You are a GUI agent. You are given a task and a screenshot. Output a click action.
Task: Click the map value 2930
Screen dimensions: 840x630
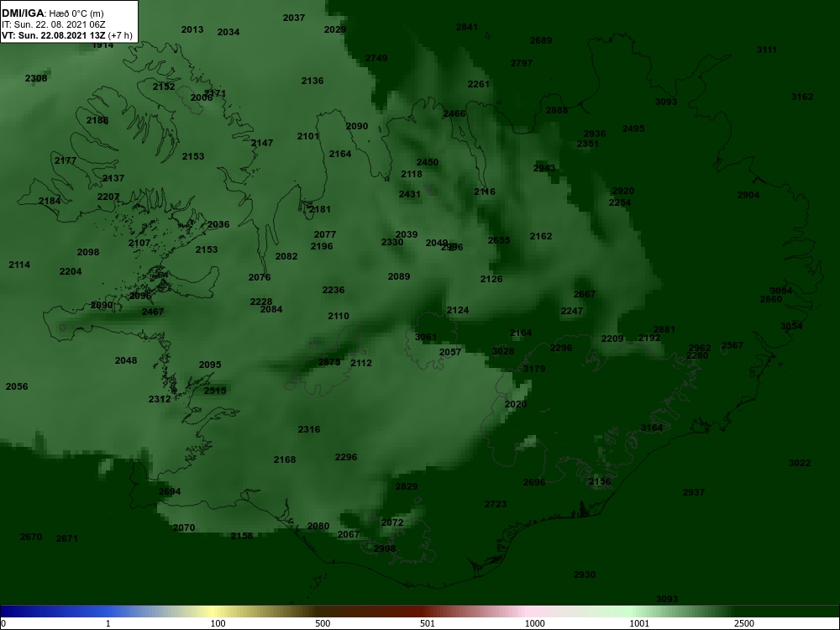[585, 575]
